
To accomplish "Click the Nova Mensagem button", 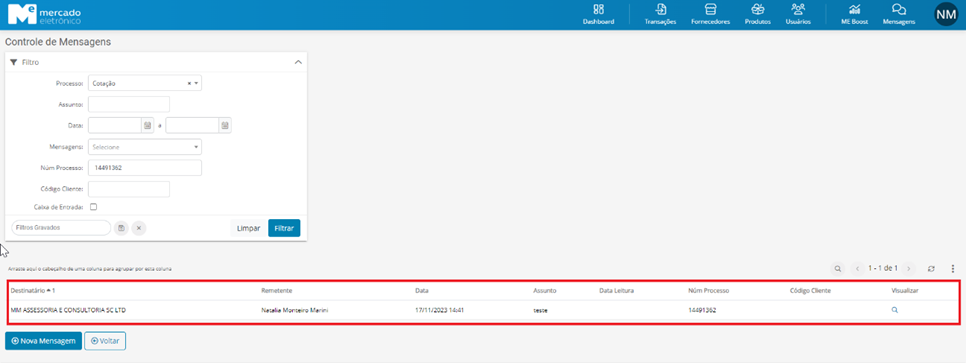I will (x=43, y=341).
